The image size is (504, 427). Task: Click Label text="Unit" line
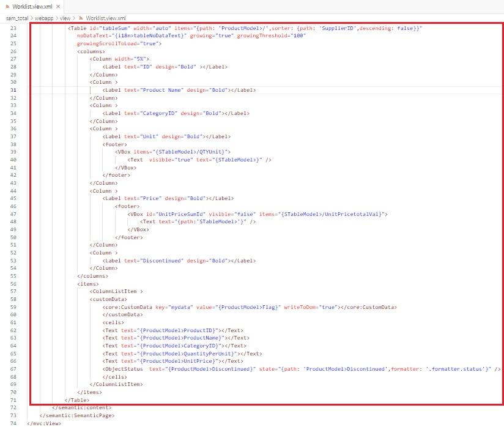pos(166,136)
